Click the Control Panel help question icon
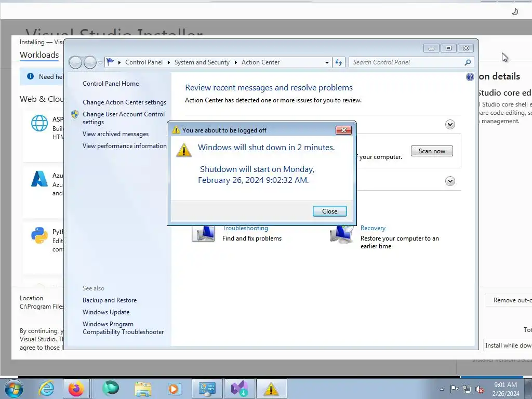The width and height of the screenshot is (532, 399). [470, 77]
